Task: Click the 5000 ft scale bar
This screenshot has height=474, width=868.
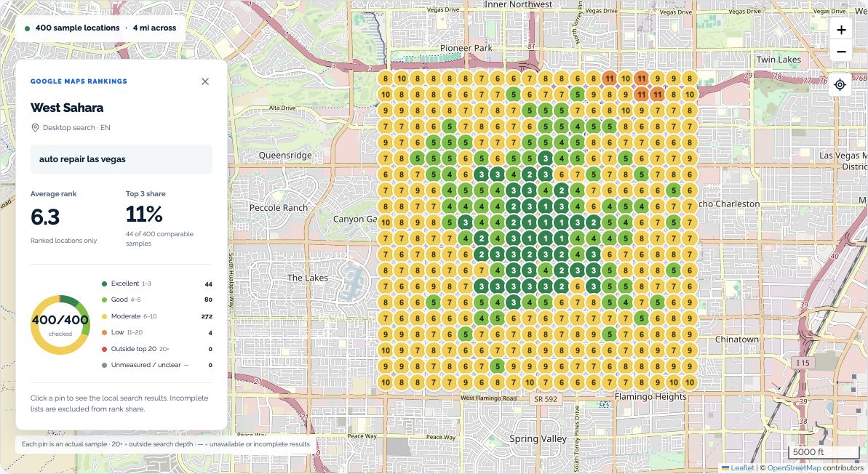Action: click(824, 452)
